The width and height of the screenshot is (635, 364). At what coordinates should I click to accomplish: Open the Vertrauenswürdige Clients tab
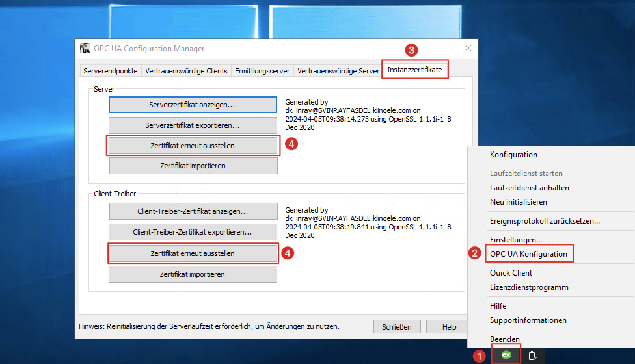click(186, 71)
